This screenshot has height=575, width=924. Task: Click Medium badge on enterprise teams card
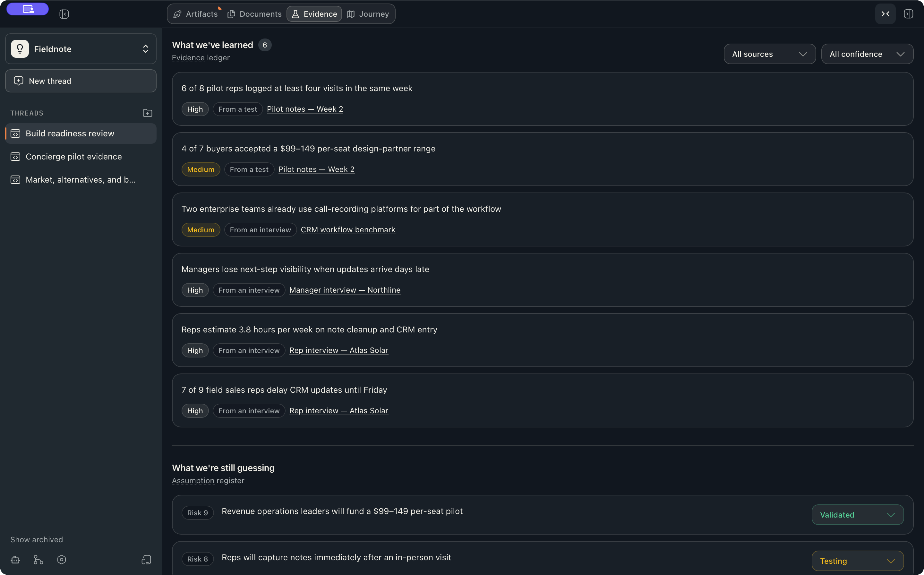point(201,230)
